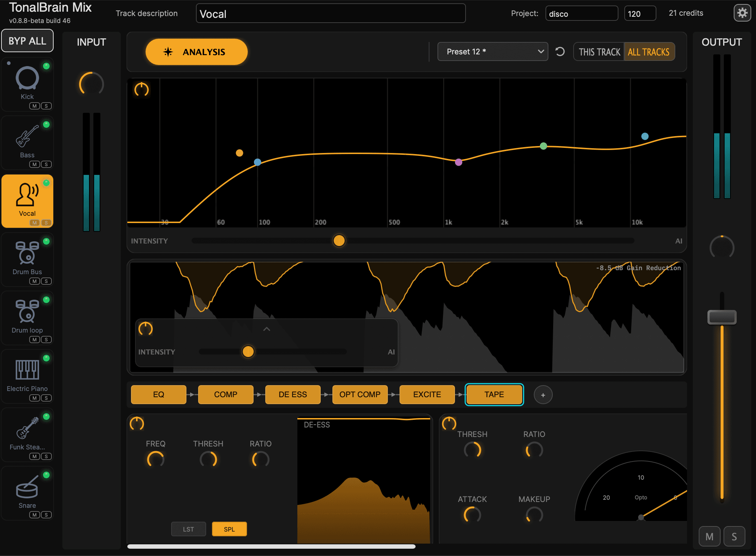756x556 pixels.
Task: Solo the Bass track
Action: tap(46, 164)
